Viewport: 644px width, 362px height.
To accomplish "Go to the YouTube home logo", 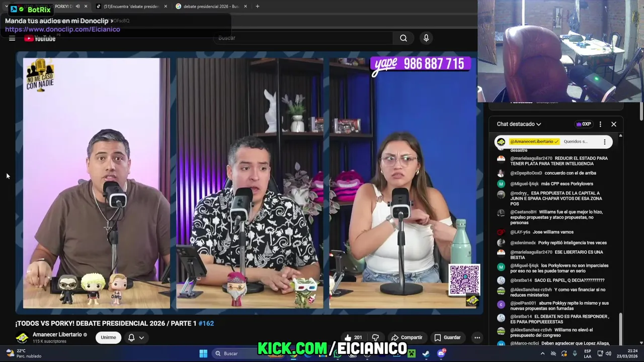I will click(40, 38).
